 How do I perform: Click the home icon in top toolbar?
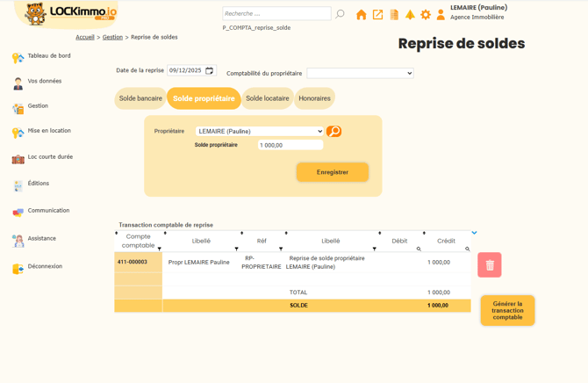[361, 15]
